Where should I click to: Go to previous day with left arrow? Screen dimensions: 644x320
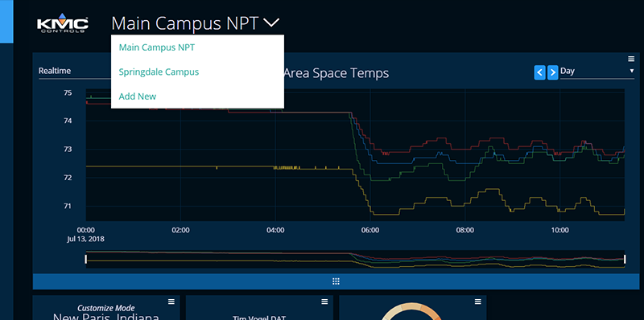[x=539, y=72]
